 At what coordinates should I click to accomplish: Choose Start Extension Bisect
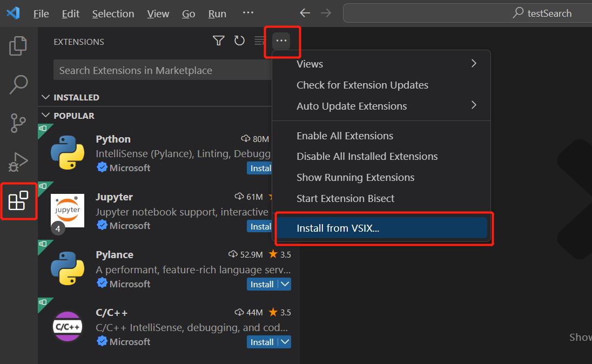pos(381,198)
